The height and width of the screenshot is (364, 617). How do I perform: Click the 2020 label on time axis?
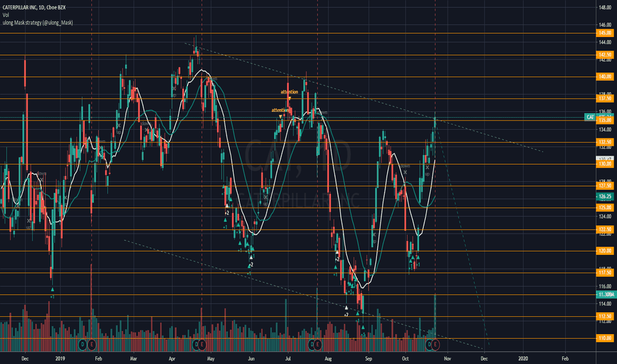[523, 359]
